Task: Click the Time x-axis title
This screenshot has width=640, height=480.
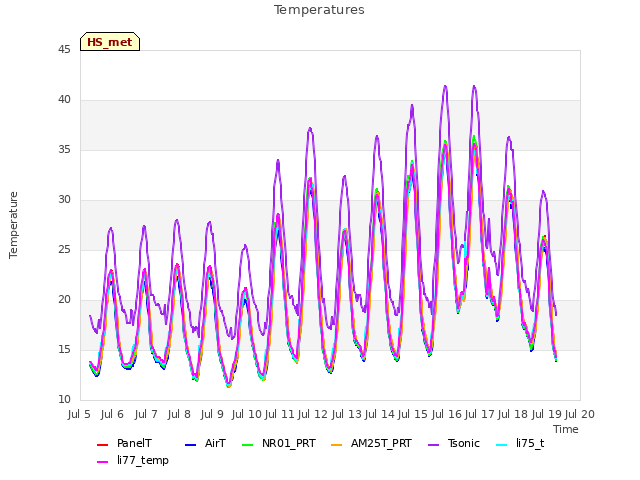Action: [566, 429]
